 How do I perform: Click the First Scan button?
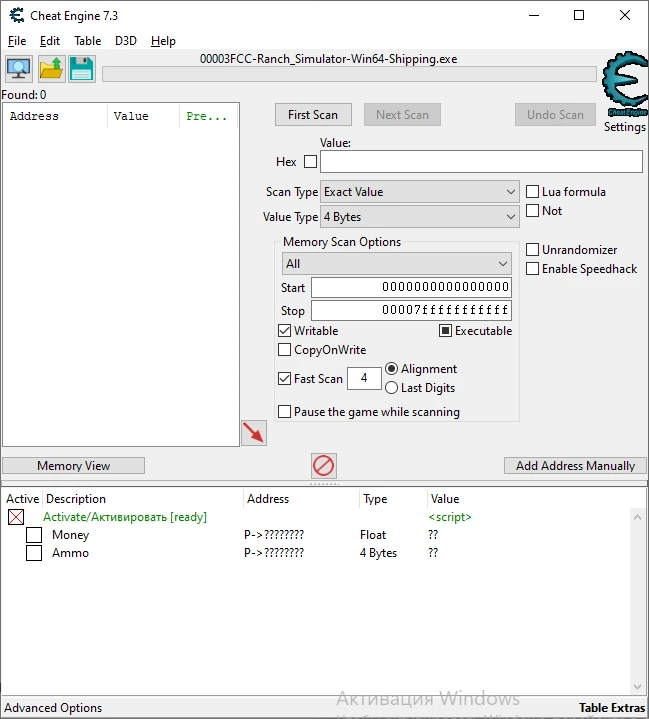pos(313,115)
